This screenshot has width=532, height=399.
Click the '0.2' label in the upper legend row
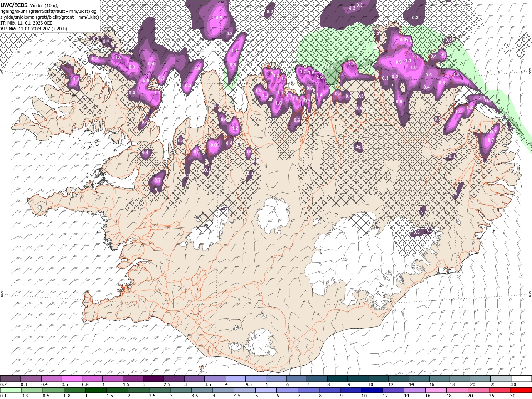point(4,384)
